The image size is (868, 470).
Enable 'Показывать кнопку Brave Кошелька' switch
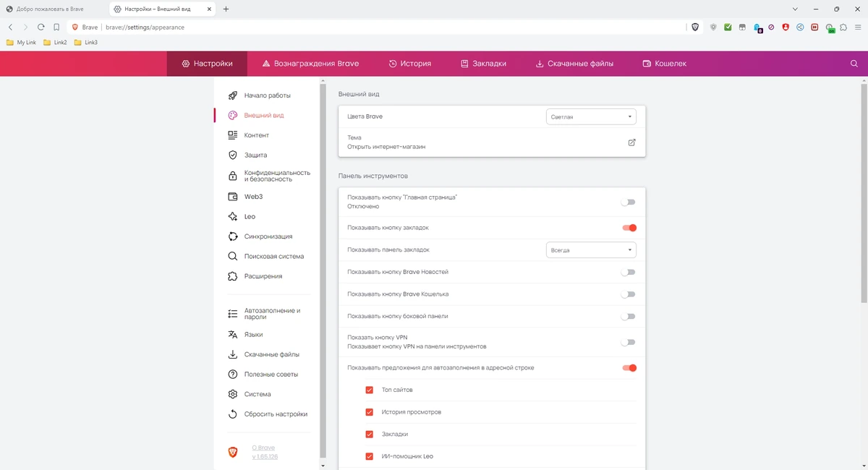tap(629, 294)
